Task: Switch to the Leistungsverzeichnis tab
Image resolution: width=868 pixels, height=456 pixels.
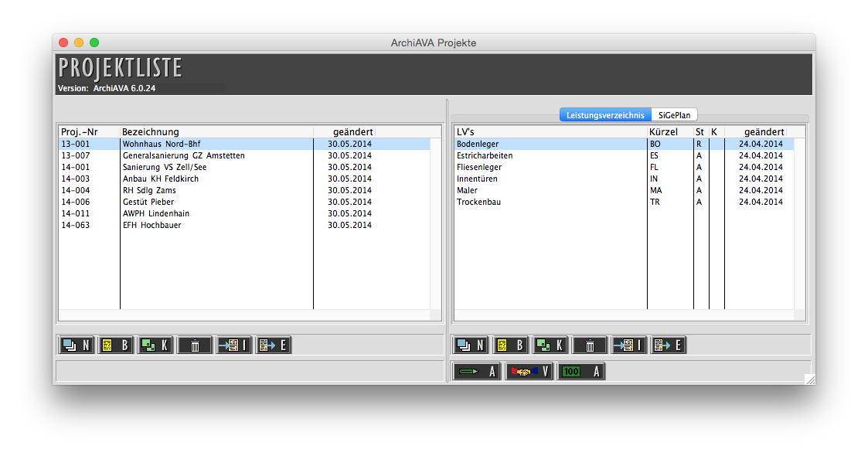Action: 605,115
